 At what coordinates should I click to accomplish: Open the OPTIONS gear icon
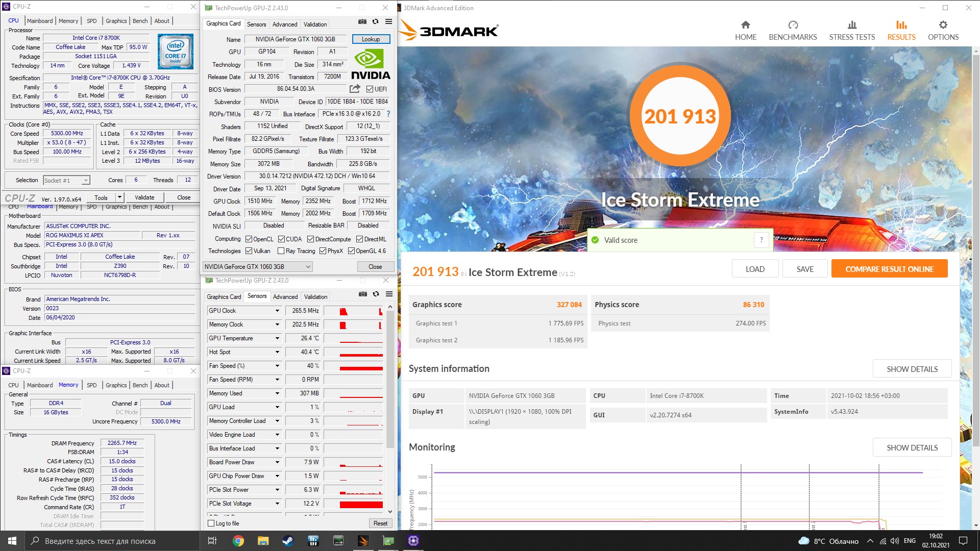point(943,24)
